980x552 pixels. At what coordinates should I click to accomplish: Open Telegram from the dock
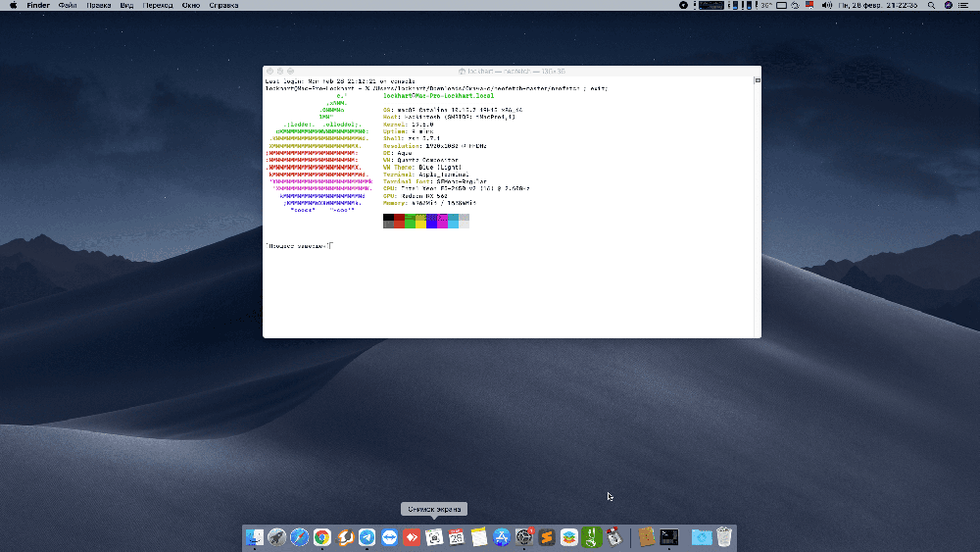[x=367, y=537]
